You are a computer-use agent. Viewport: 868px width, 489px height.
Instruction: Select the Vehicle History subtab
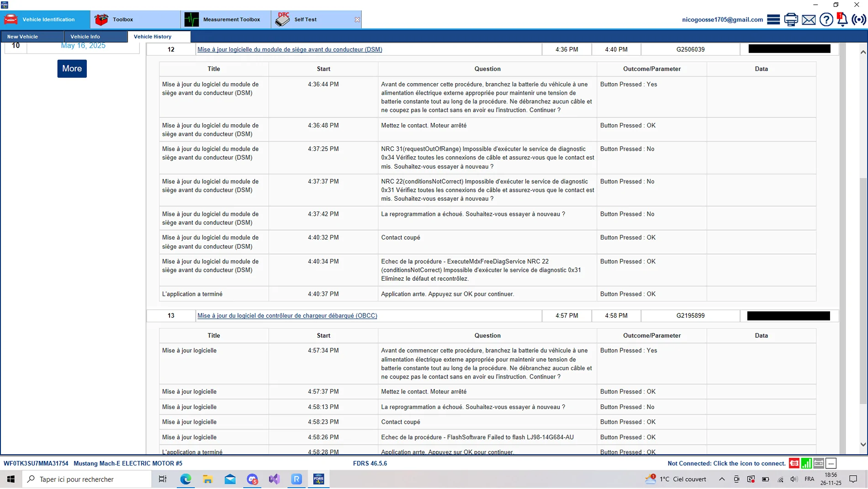coord(159,37)
